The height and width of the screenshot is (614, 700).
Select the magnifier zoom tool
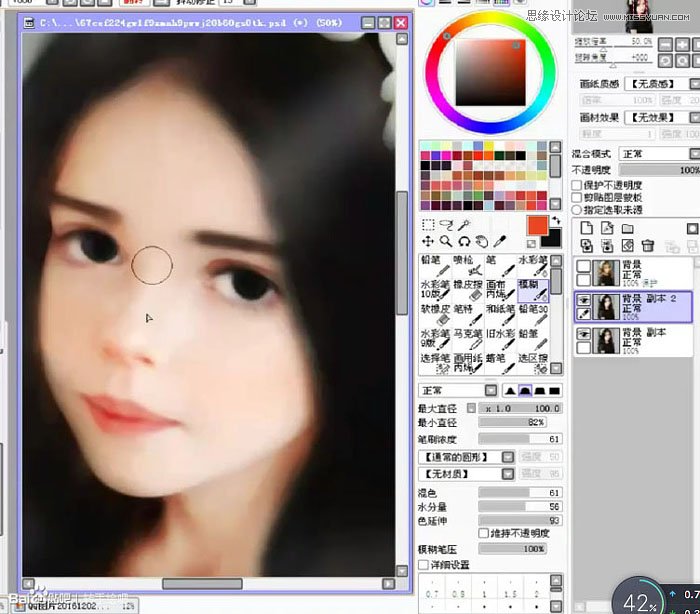click(446, 242)
